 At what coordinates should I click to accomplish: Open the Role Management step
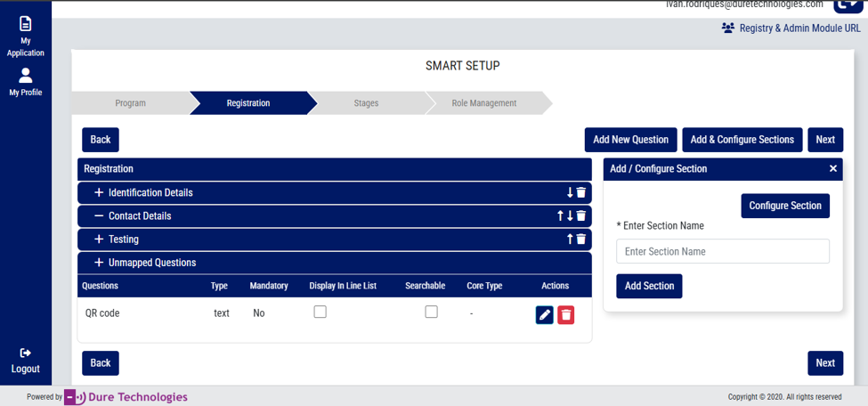pyautogui.click(x=483, y=103)
